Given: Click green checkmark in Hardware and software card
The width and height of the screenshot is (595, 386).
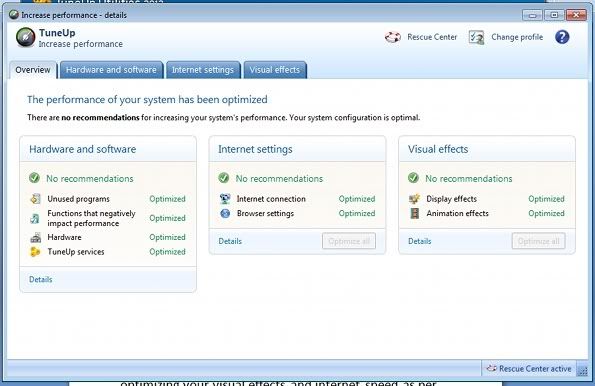Looking at the screenshot, I should pos(34,178).
